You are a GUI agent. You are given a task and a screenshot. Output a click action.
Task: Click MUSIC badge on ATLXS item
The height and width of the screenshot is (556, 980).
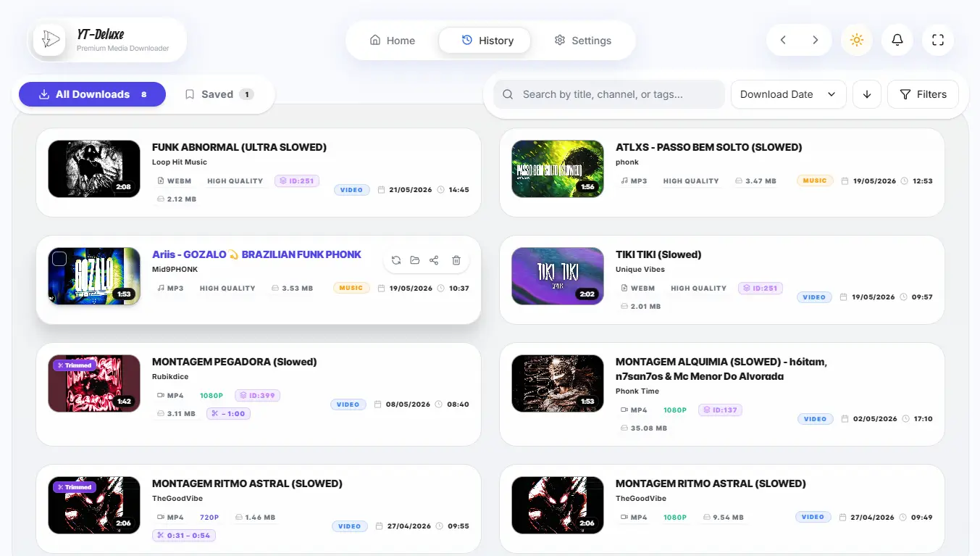point(815,181)
